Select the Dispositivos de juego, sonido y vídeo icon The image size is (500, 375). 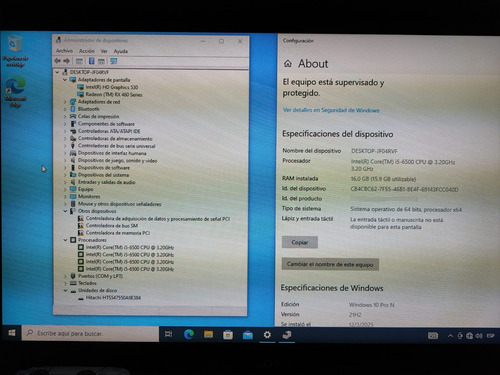pos(73,160)
